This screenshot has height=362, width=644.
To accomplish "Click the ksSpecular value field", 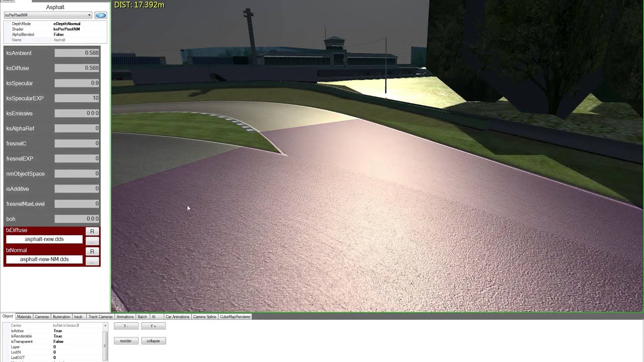I will pyautogui.click(x=77, y=83).
